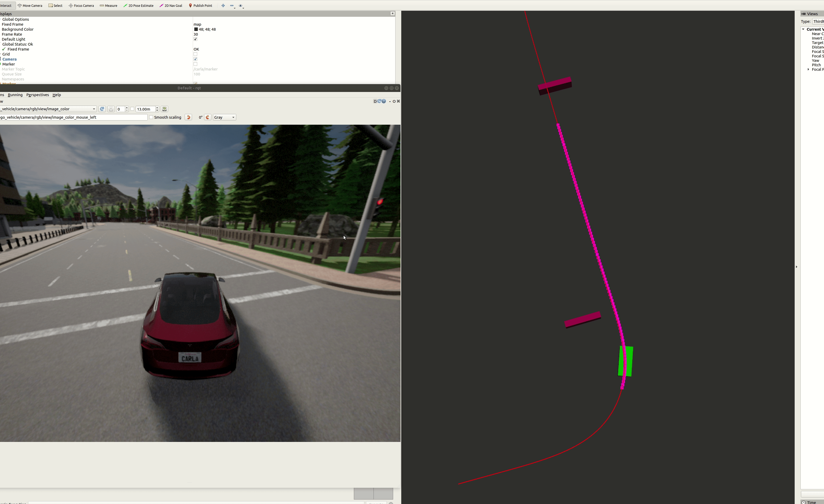Select the Perspectives menu item
Screen dimensions: 824x504
tap(37, 95)
